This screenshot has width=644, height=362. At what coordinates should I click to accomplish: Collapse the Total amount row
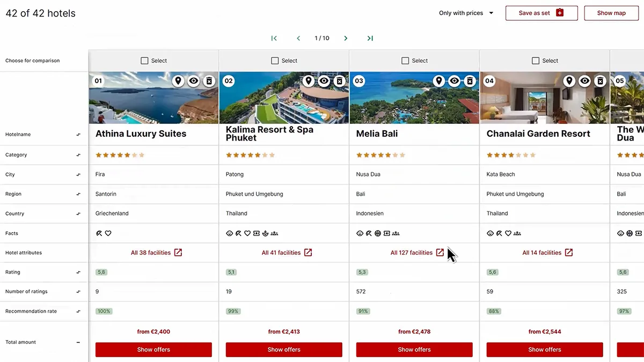tap(78, 342)
